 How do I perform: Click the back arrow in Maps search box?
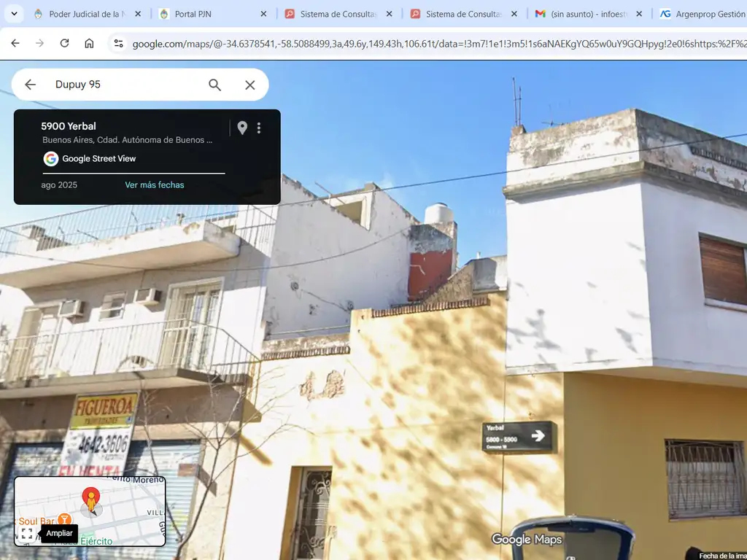[x=30, y=85]
